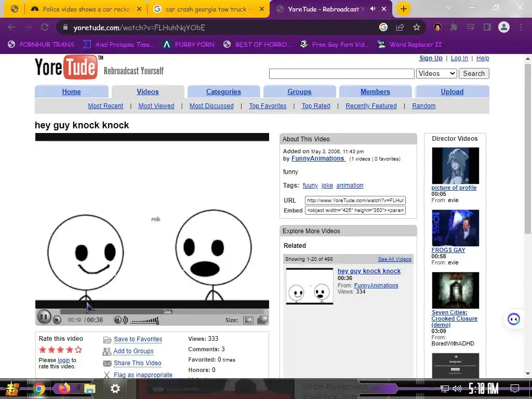Image resolution: width=532 pixels, height=399 pixels.
Task: Open File Explorer from the taskbar
Action: pos(89,389)
